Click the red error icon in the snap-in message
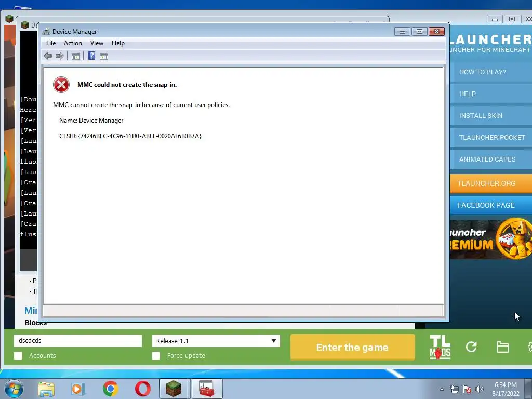 pyautogui.click(x=61, y=85)
